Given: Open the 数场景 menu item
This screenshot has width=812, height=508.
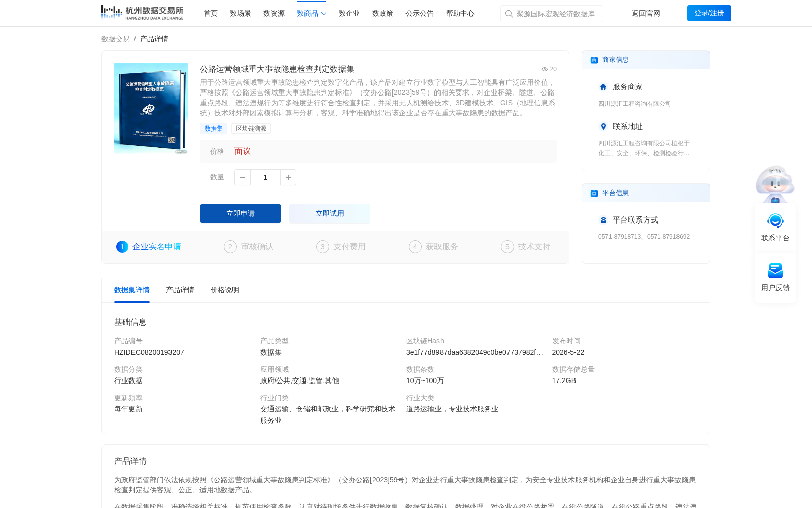Looking at the screenshot, I should (x=241, y=13).
